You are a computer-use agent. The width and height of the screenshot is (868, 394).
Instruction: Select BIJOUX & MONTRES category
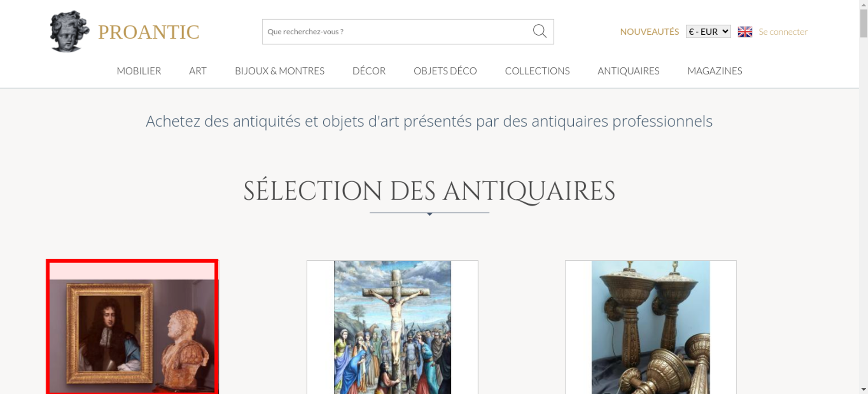pos(279,71)
